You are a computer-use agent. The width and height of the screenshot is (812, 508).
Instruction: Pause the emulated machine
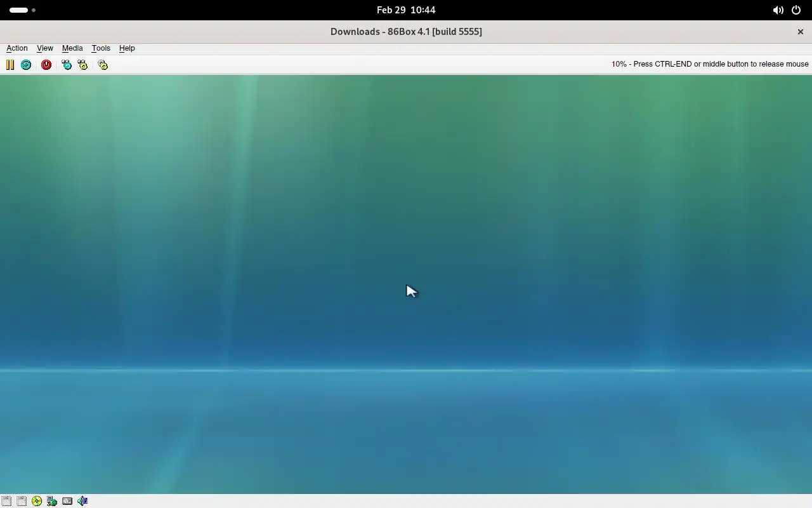(10, 65)
